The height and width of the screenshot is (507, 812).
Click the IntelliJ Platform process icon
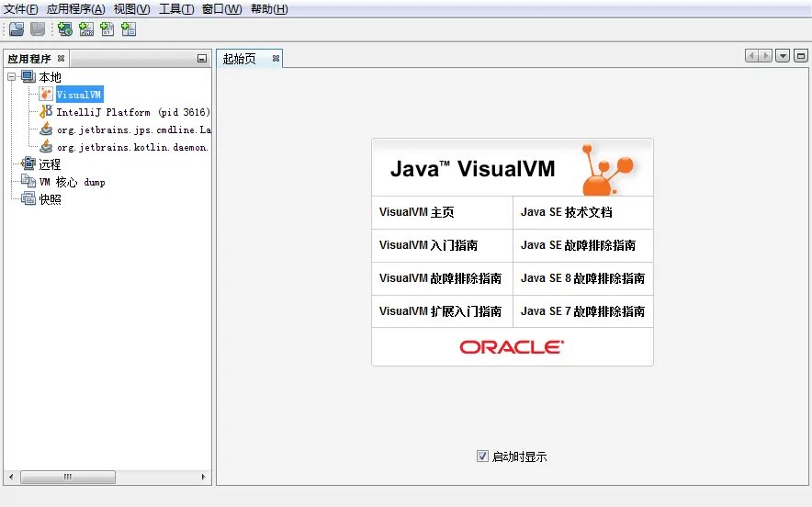tap(46, 111)
